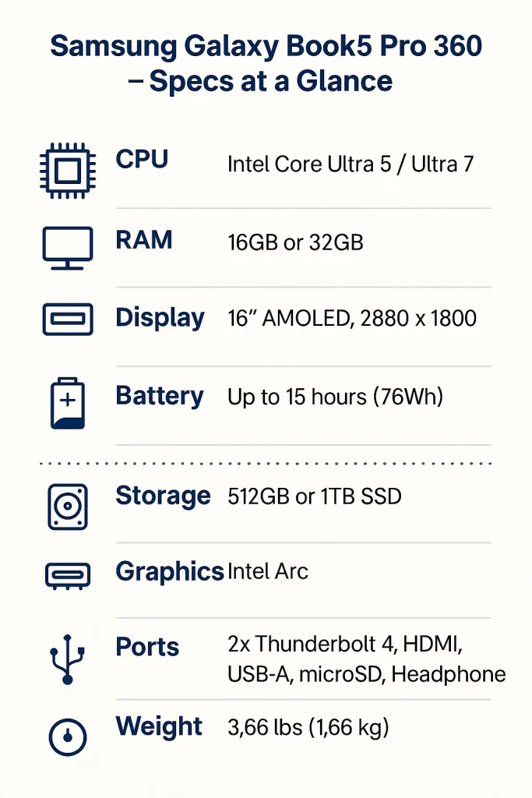The width and height of the screenshot is (532, 798).
Task: Click the infographic title heading
Action: (x=266, y=63)
